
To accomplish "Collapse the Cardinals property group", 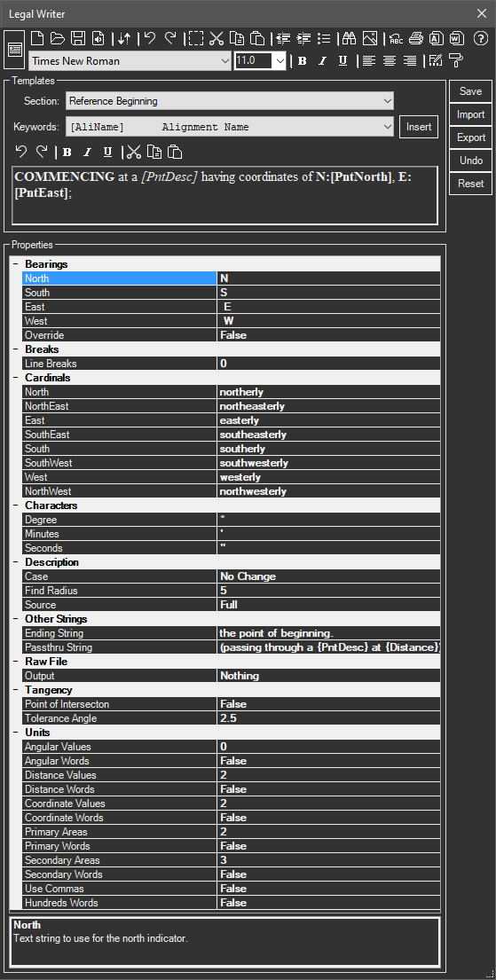I will pyautogui.click(x=16, y=378).
